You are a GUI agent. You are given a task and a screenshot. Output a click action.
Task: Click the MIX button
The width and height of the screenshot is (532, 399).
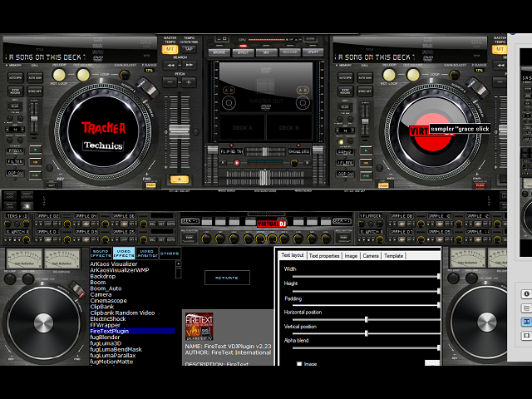(x=266, y=52)
